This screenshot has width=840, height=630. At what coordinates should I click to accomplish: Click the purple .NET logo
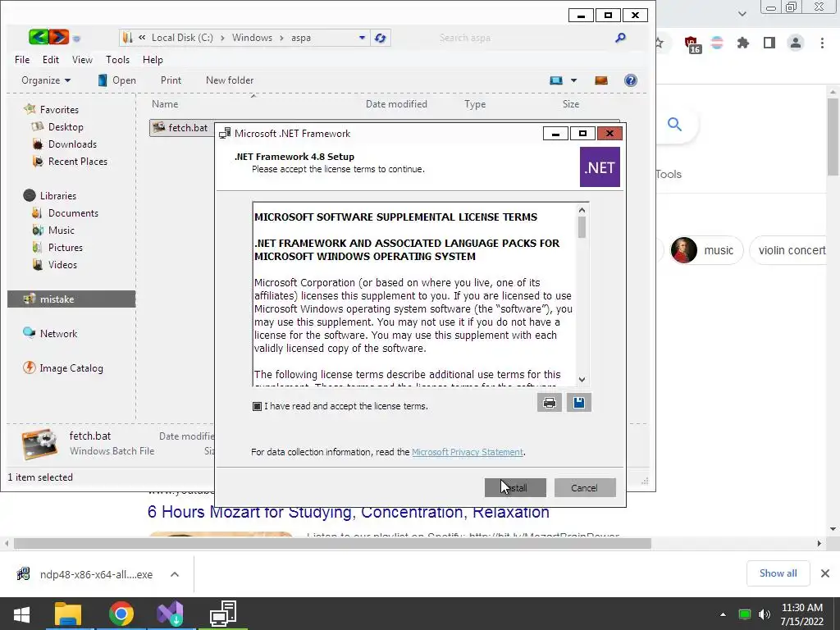[x=600, y=167]
